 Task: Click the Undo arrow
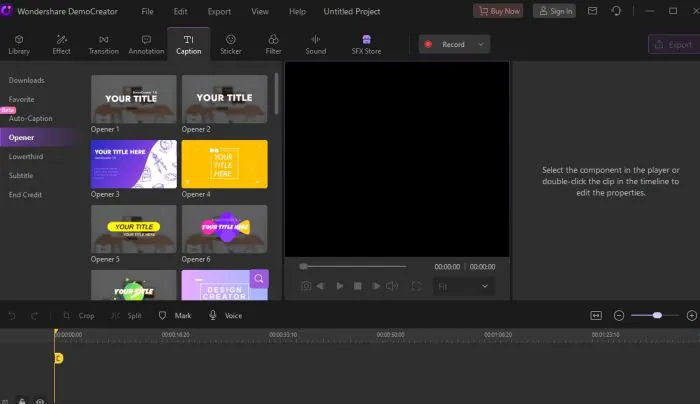(x=12, y=316)
